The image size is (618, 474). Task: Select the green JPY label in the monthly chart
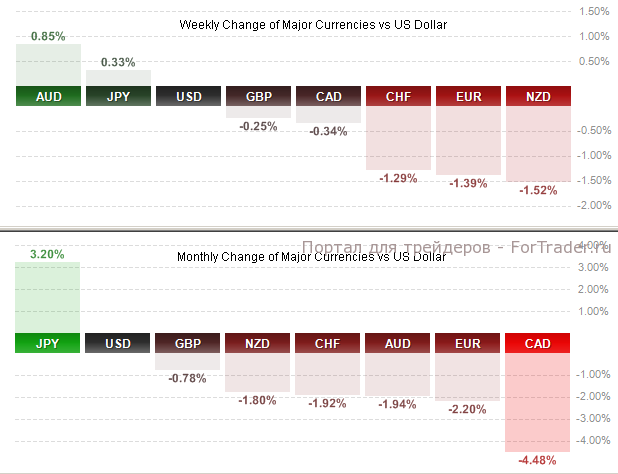click(48, 343)
